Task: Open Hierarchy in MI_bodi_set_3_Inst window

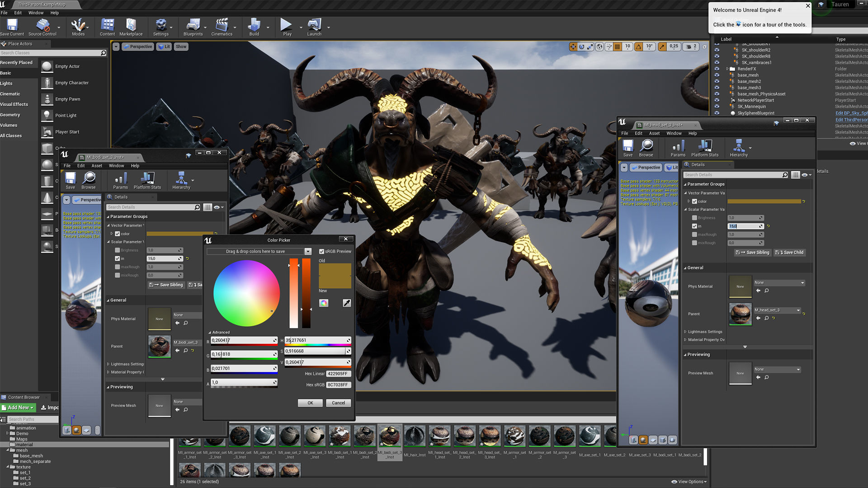Action: 181,181
